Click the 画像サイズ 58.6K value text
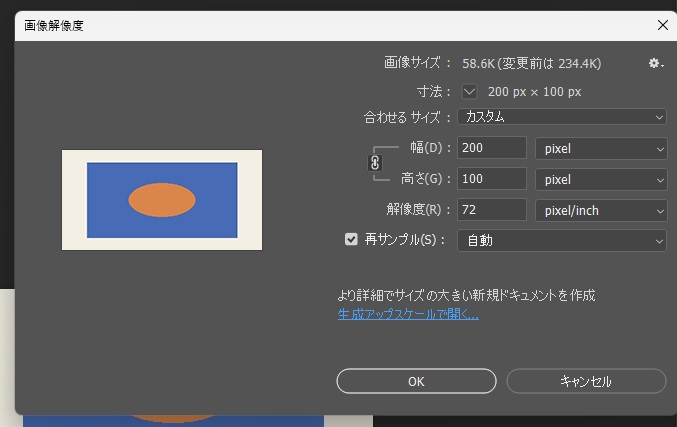 point(531,63)
